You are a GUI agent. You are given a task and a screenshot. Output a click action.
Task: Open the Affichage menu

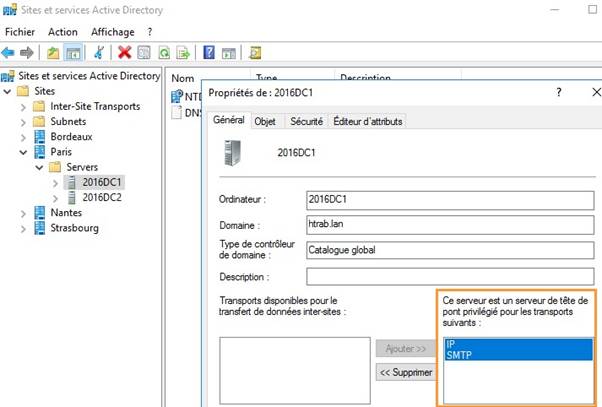112,32
